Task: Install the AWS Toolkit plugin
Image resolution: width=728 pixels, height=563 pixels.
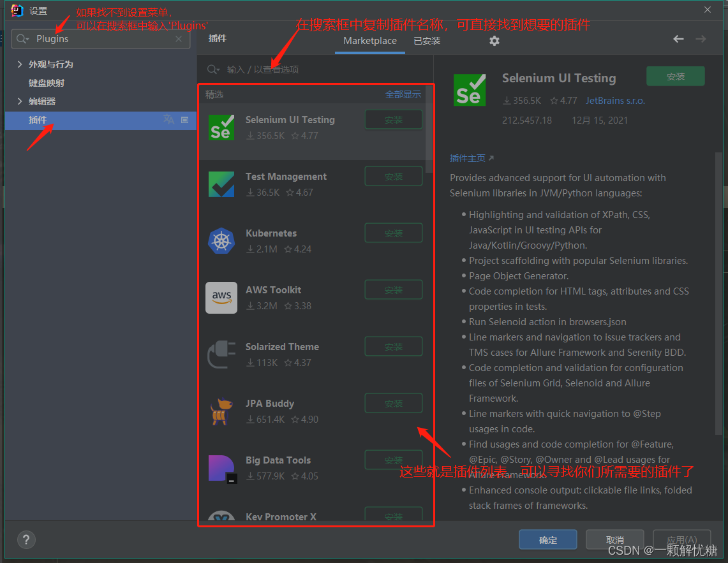Action: (394, 290)
